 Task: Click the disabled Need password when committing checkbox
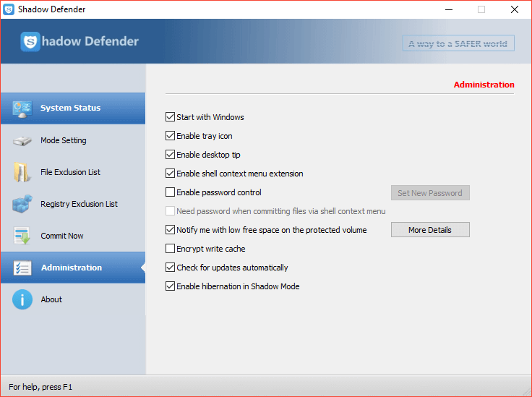tap(171, 211)
